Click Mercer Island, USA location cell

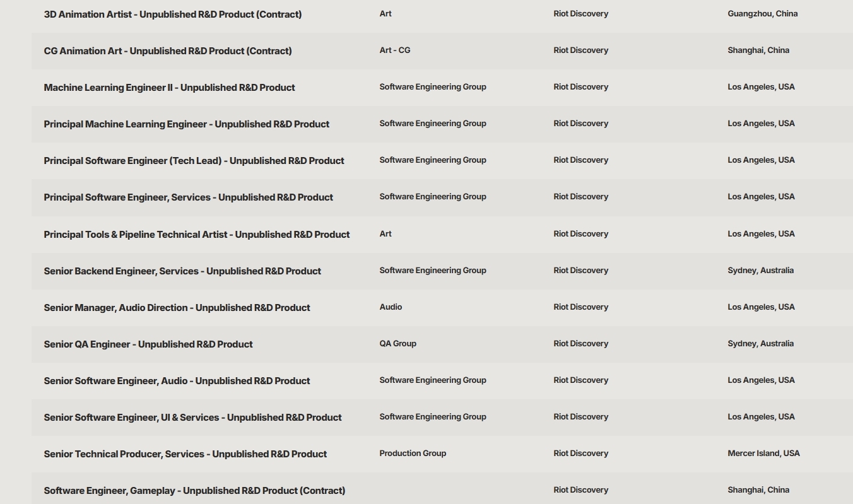click(x=763, y=454)
